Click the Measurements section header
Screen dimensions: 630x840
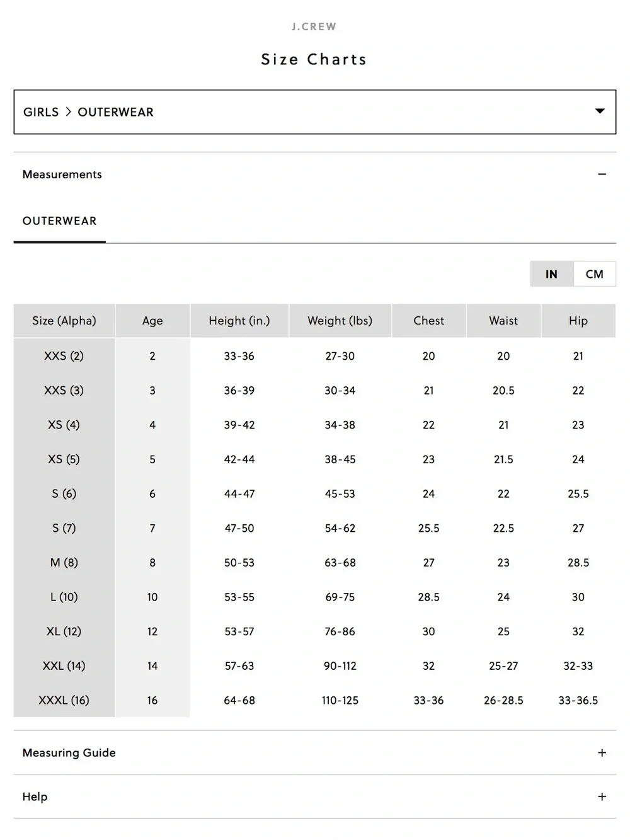tap(314, 174)
